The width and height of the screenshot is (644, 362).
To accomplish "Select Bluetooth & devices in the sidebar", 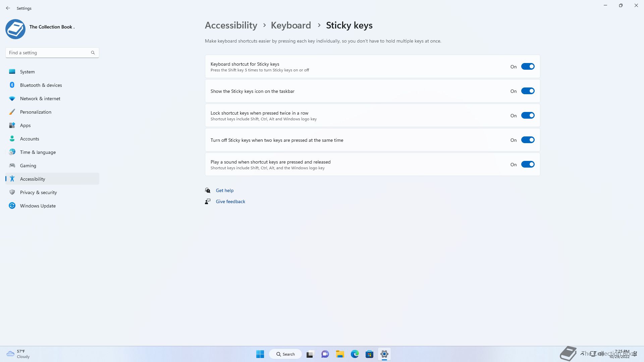I will point(52,85).
